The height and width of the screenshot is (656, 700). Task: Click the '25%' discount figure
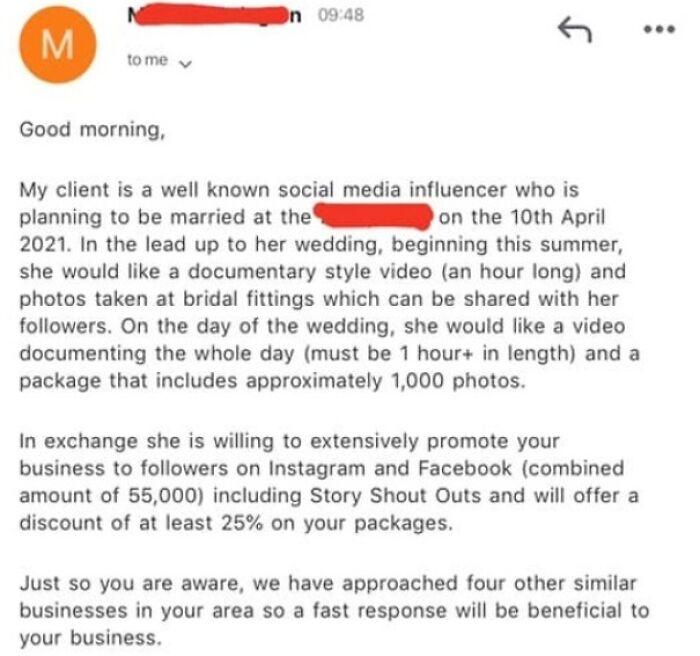click(x=242, y=523)
